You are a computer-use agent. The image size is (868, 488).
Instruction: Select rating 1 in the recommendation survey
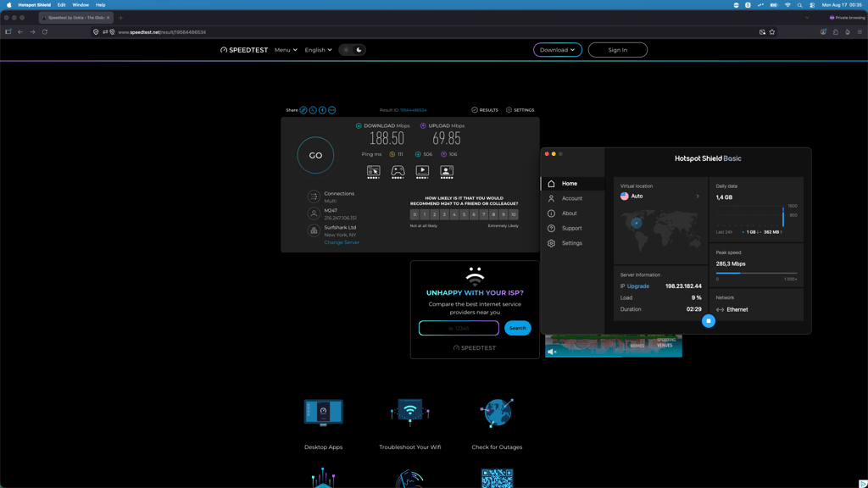[x=425, y=214]
